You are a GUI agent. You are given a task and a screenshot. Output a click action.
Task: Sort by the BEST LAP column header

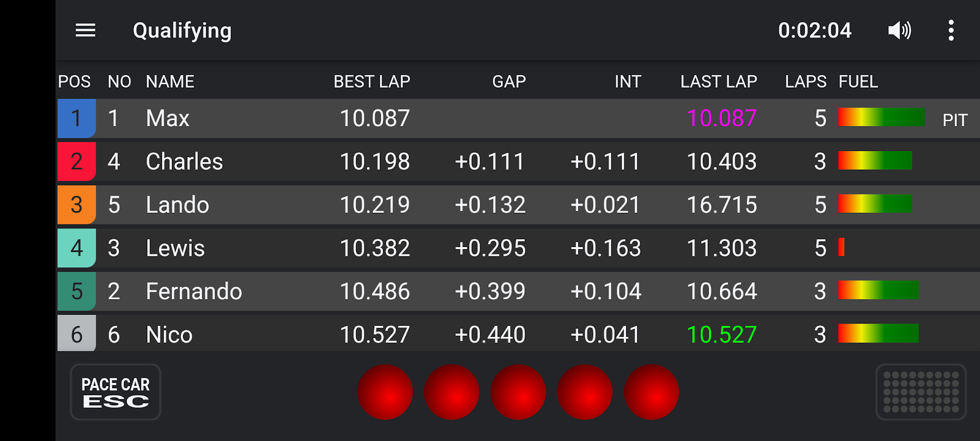371,82
